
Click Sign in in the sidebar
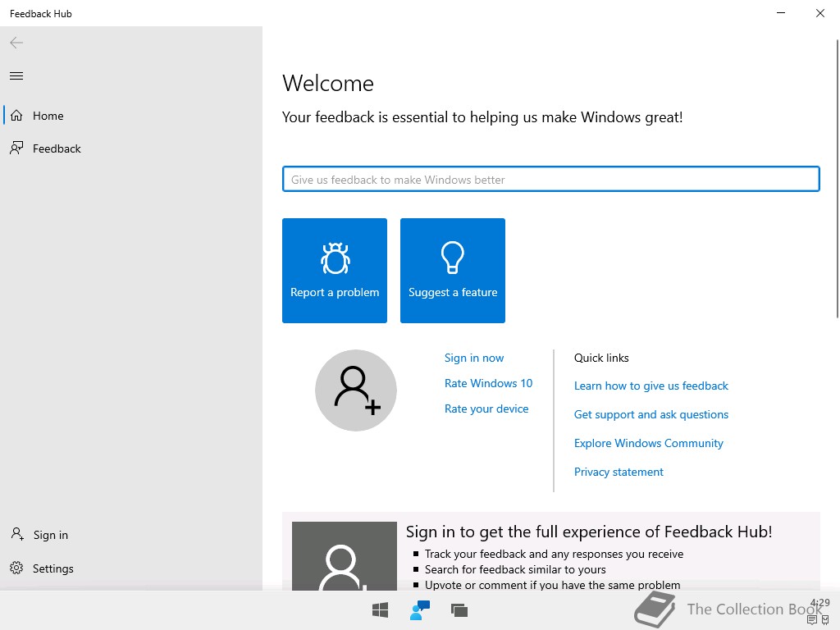pyautogui.click(x=131, y=535)
